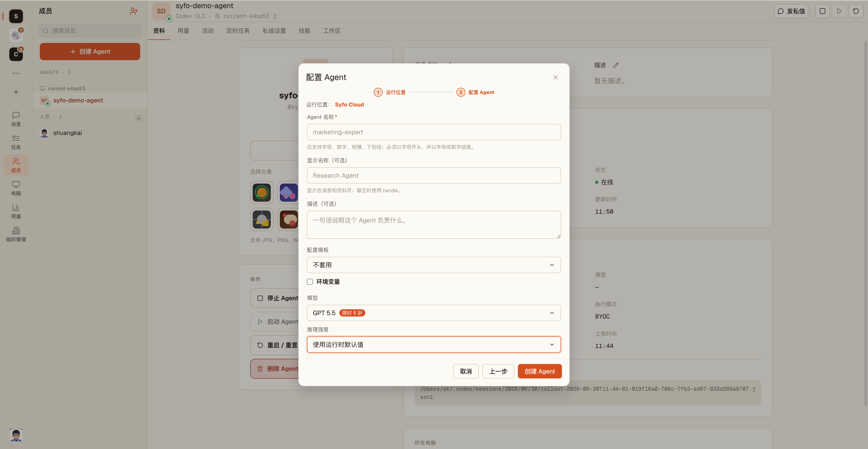868x449 pixels.
Task: Open the C workspace with badge 9
Action: click(x=16, y=54)
